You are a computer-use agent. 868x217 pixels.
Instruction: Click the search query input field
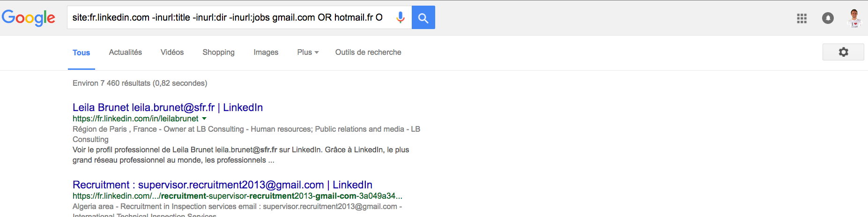(227, 18)
